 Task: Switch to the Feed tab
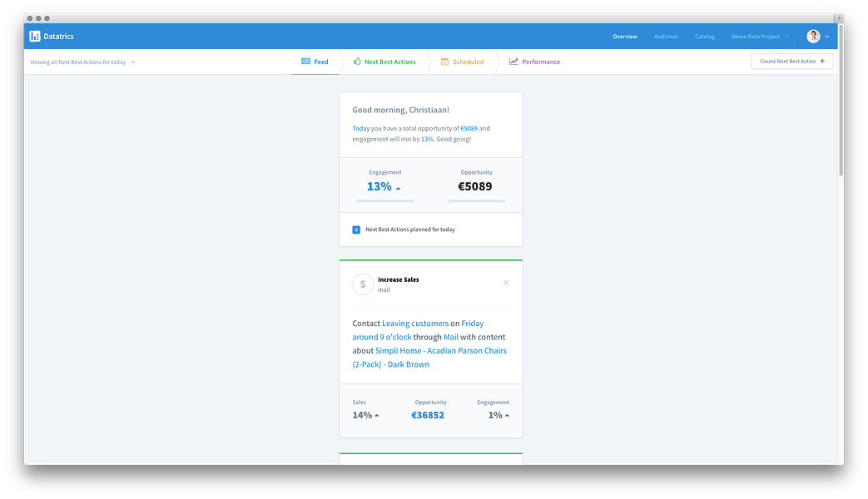(315, 62)
